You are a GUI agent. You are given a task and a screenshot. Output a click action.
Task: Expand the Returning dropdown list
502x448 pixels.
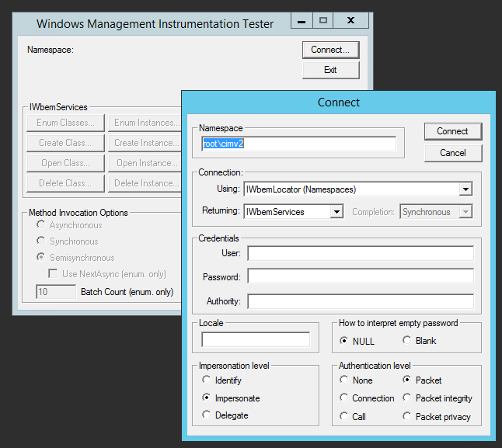pos(336,212)
